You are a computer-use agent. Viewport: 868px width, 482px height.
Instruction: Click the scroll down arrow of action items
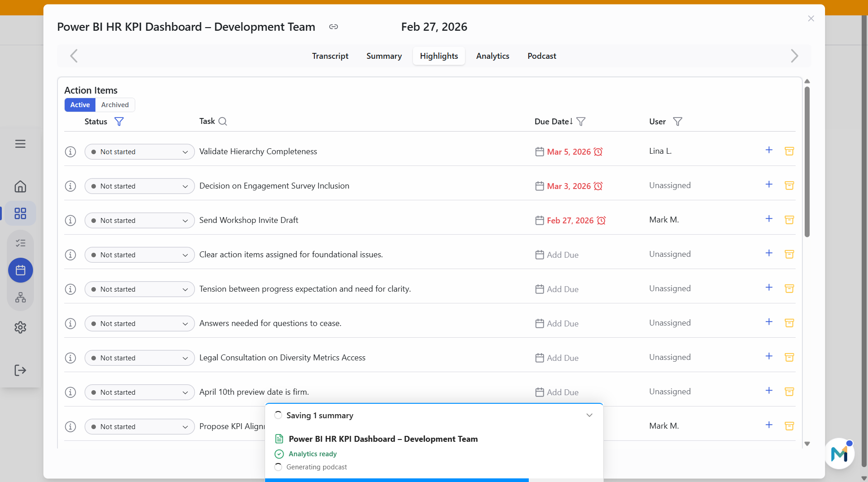[807, 444]
